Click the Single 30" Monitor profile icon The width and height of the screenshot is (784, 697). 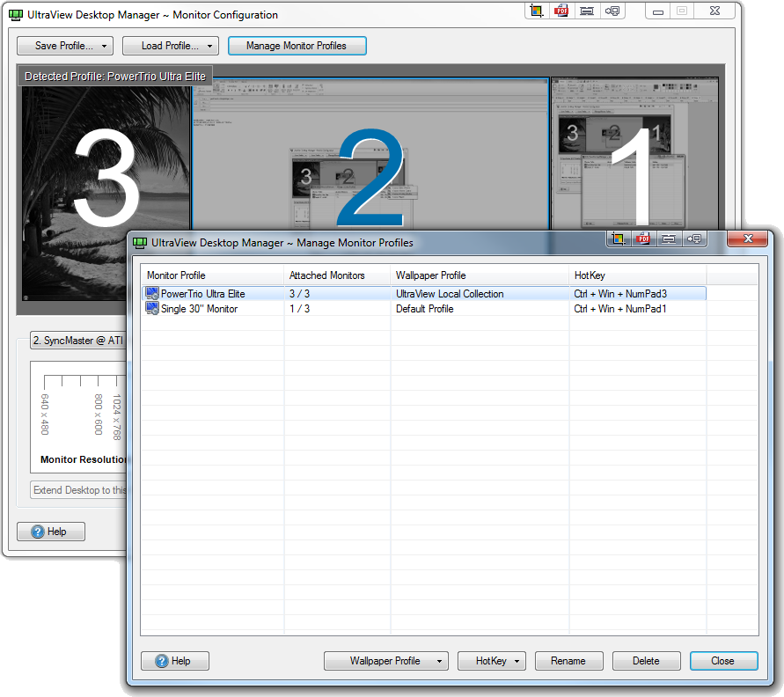[x=152, y=309]
